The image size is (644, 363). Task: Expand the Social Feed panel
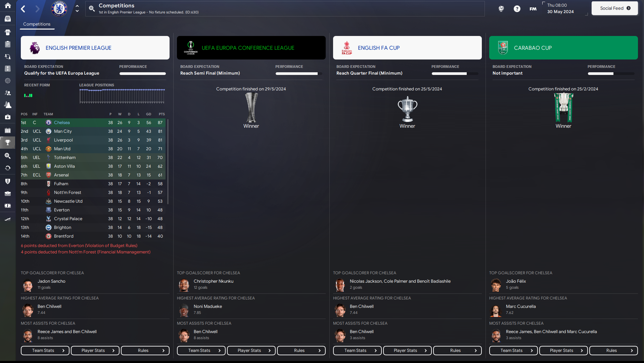pyautogui.click(x=615, y=8)
